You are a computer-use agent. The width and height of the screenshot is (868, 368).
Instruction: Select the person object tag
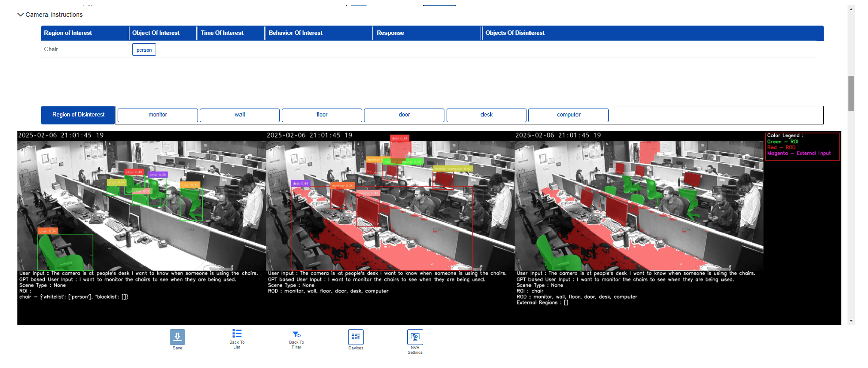144,50
